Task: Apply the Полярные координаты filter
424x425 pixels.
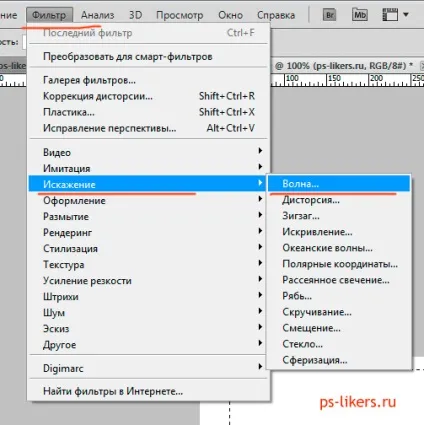Action: point(339,264)
